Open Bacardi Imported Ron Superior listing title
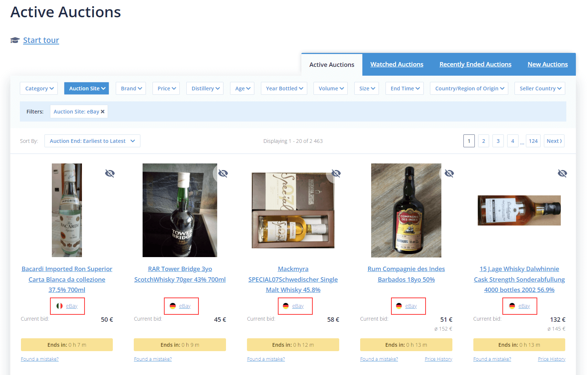Screen dimensions: 588x375 (67, 280)
